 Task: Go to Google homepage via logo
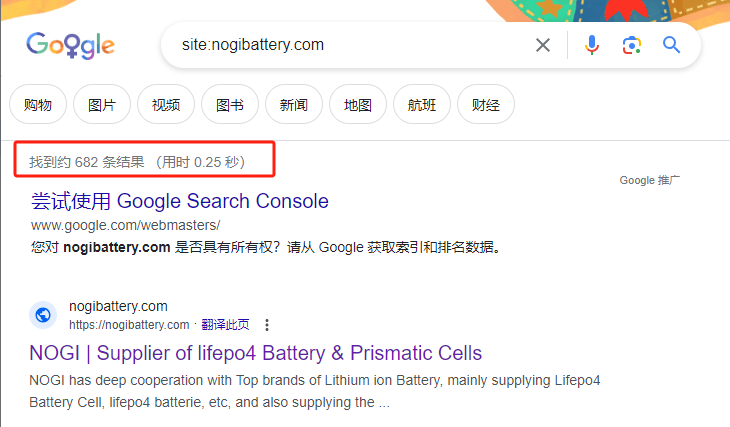coord(70,45)
